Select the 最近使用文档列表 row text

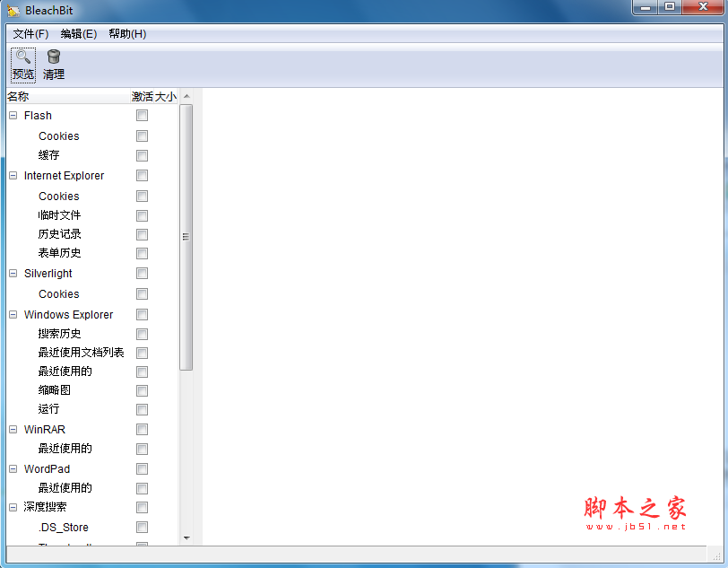tap(82, 353)
